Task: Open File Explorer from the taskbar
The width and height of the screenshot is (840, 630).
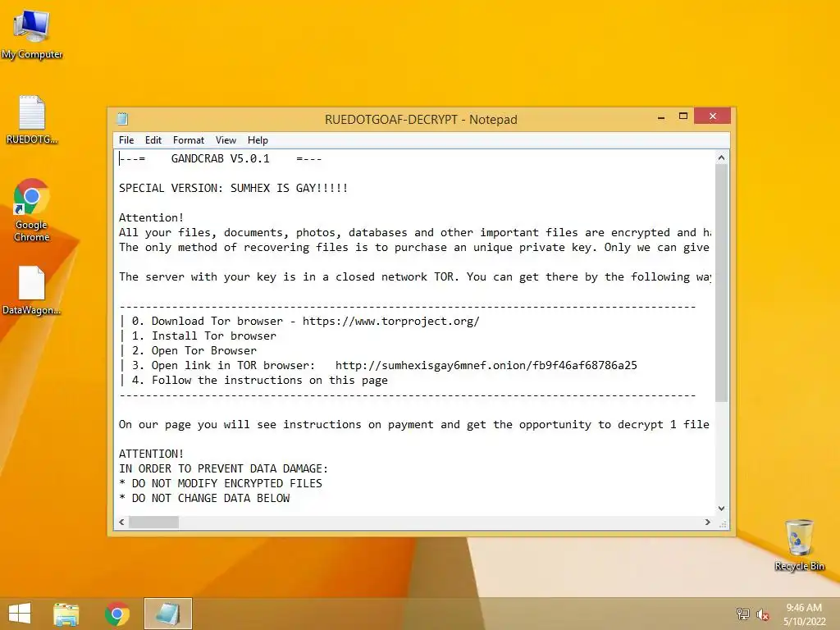Action: click(x=66, y=614)
